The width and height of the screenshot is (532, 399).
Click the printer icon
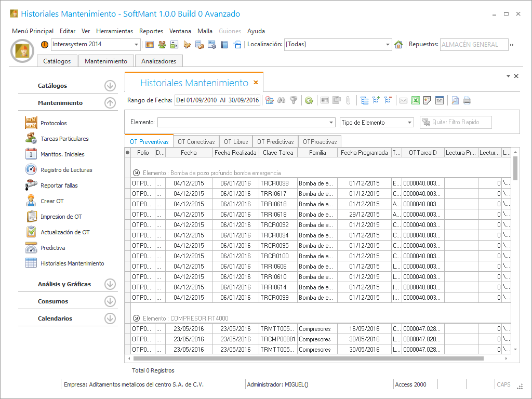click(467, 100)
